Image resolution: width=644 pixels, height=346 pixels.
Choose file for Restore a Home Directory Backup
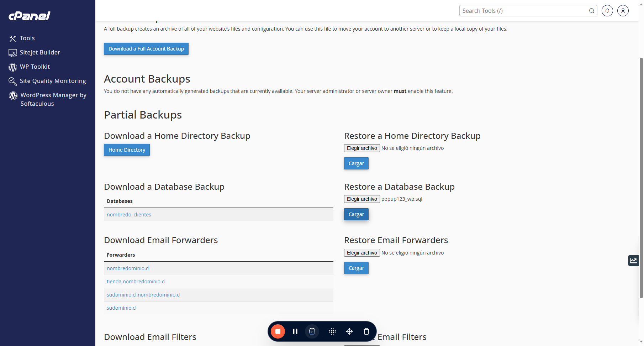click(x=362, y=148)
